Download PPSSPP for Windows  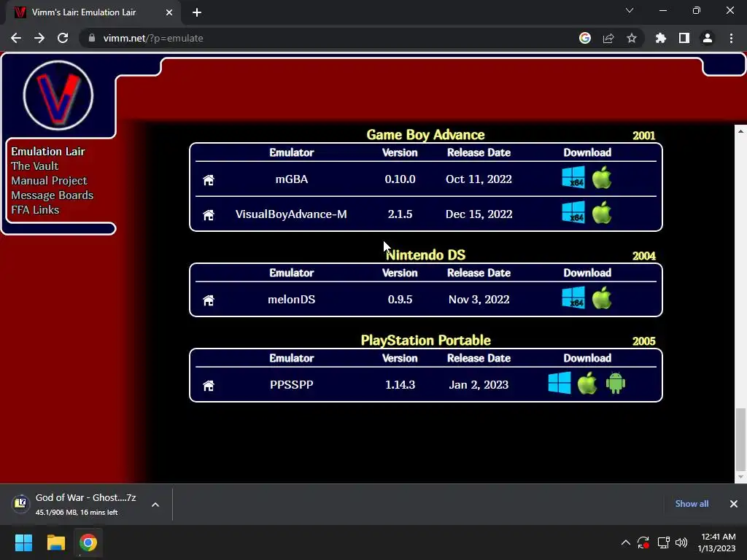(560, 383)
